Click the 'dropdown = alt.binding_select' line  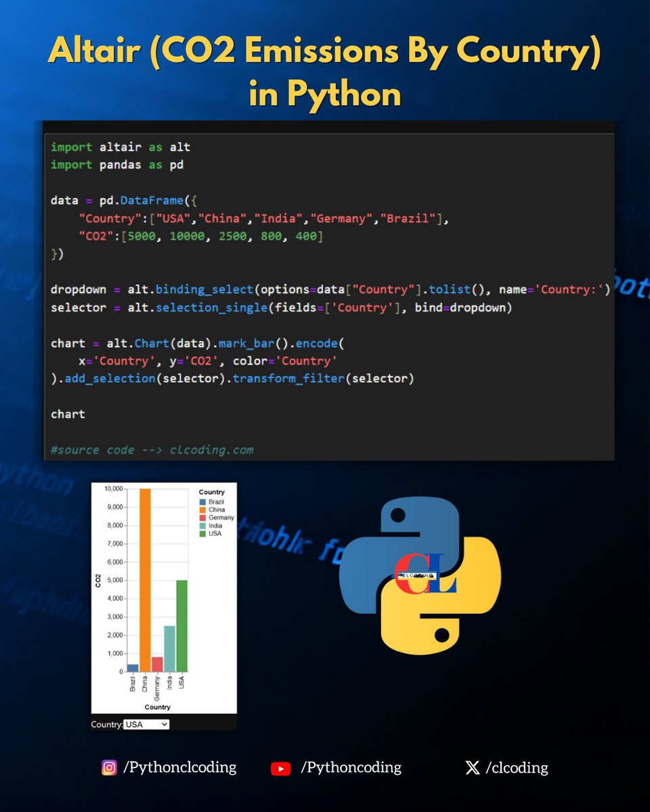tap(330, 290)
